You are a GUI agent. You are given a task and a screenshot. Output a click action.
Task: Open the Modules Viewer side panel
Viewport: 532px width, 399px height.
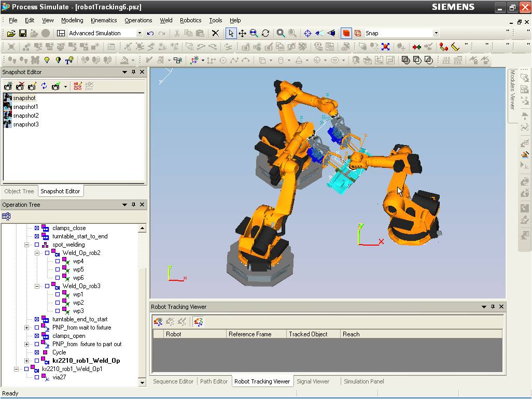point(512,95)
